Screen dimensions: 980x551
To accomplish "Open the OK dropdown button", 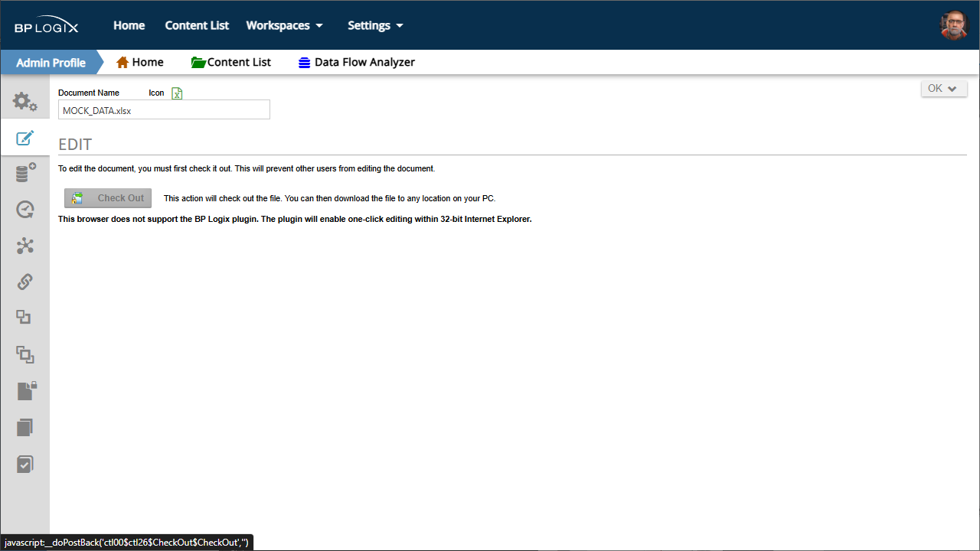I will coord(944,89).
